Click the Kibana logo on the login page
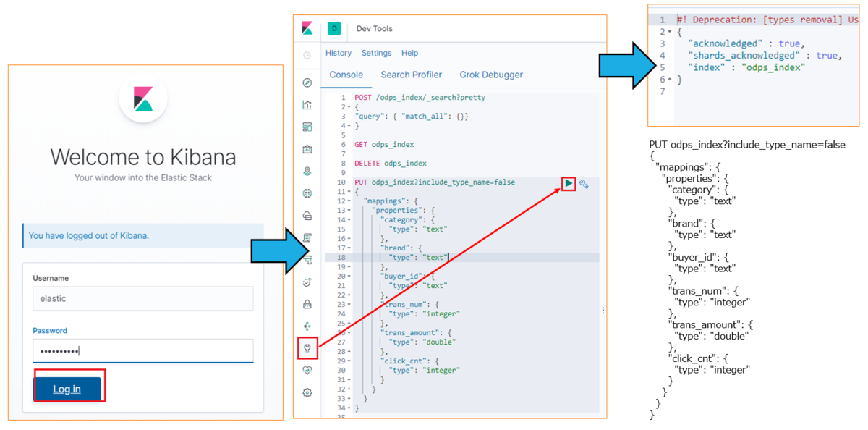868x430 pixels. coord(143,98)
